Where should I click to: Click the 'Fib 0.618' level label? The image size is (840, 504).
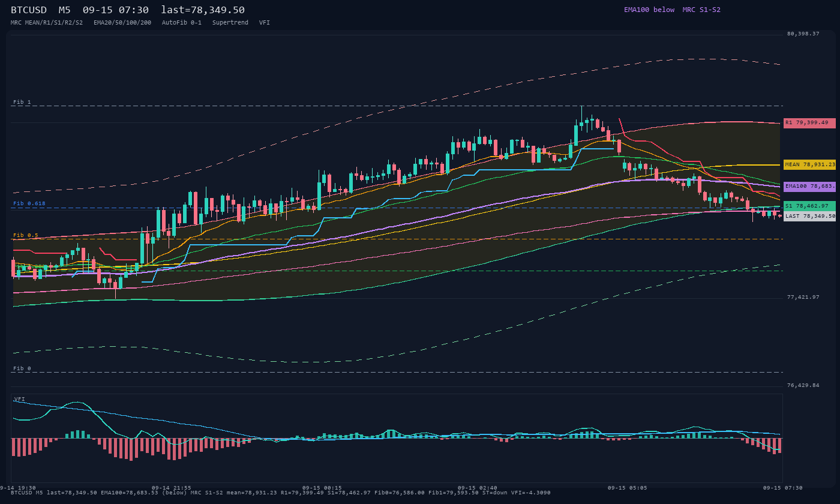[x=29, y=203]
